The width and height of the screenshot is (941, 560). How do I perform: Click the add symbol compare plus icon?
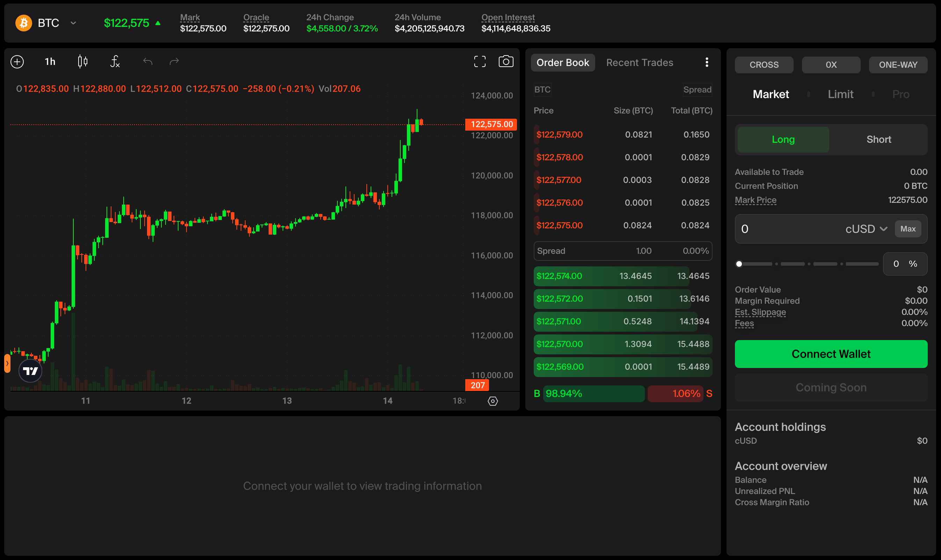point(17,61)
